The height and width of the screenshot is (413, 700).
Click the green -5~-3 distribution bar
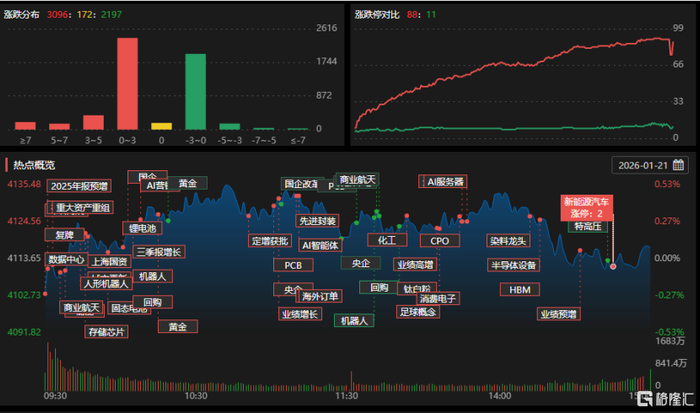[229, 127]
